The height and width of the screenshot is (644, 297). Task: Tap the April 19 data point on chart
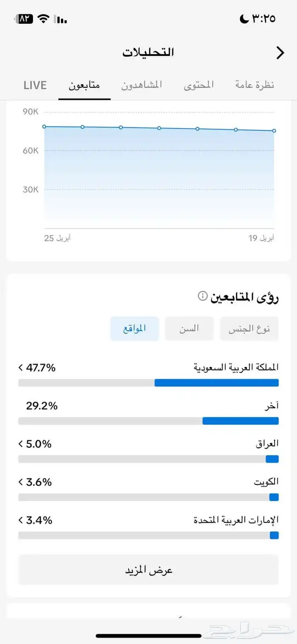tap(274, 131)
